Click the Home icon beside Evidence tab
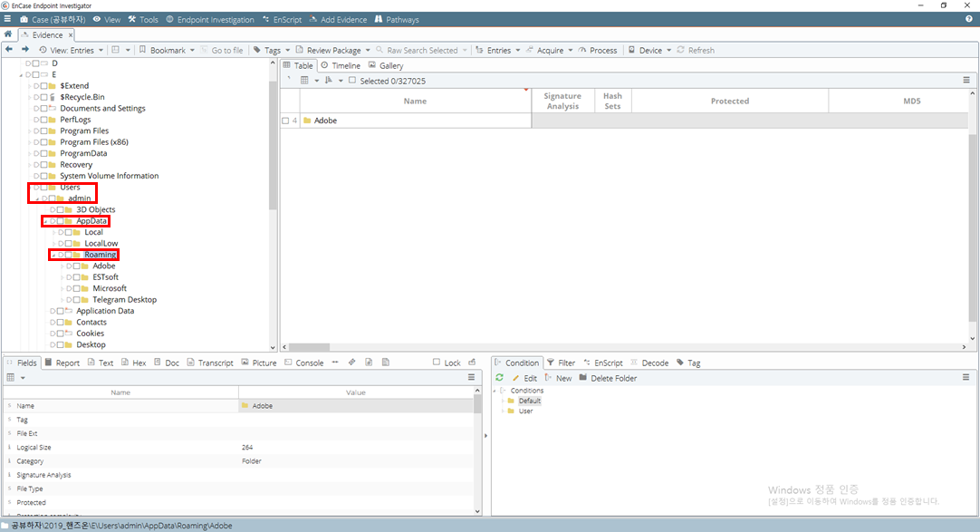This screenshot has width=980, height=532. click(x=8, y=34)
